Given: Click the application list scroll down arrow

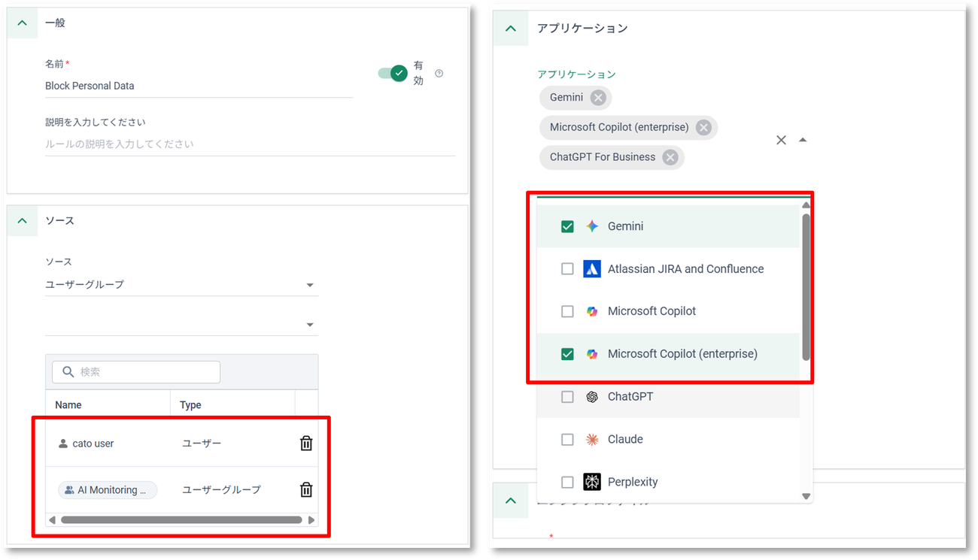Looking at the screenshot, I should [x=806, y=496].
